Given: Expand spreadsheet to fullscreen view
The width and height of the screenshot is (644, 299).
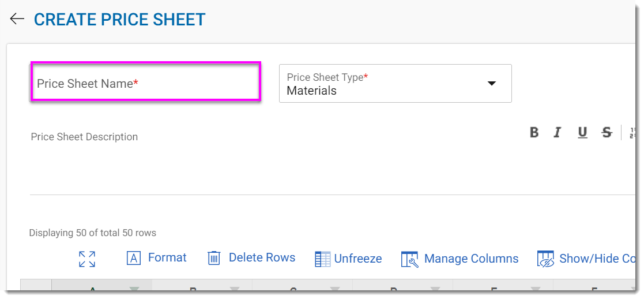Looking at the screenshot, I should click(x=87, y=259).
